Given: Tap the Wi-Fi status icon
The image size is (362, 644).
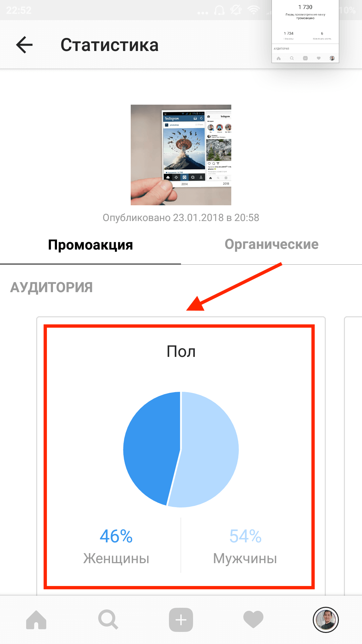Looking at the screenshot, I should click(x=254, y=10).
